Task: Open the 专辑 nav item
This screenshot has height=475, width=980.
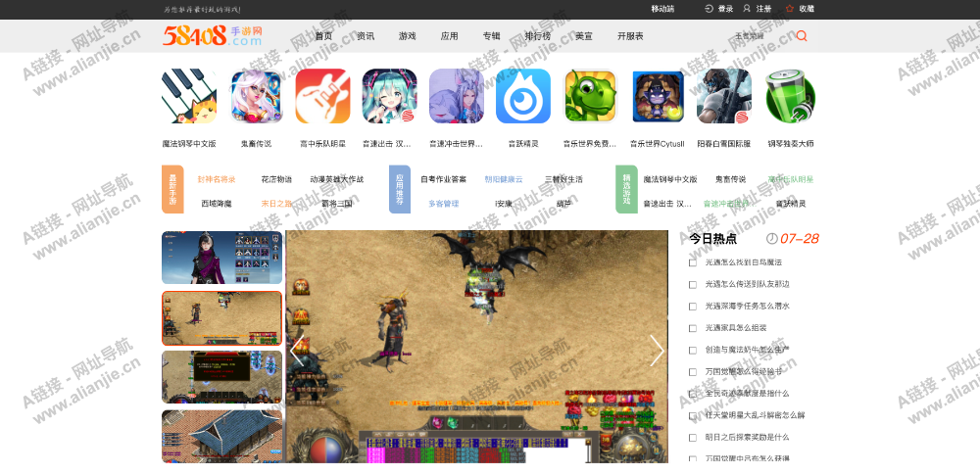Action: pyautogui.click(x=491, y=36)
